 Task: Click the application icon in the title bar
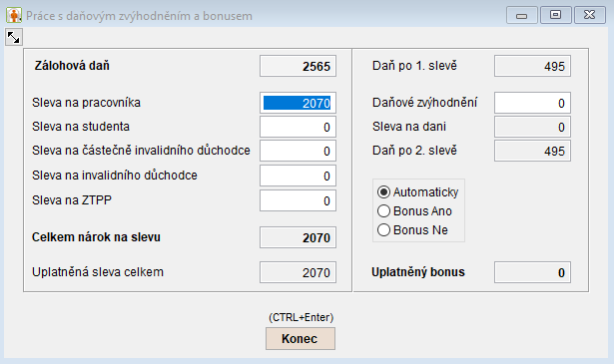coord(14,15)
